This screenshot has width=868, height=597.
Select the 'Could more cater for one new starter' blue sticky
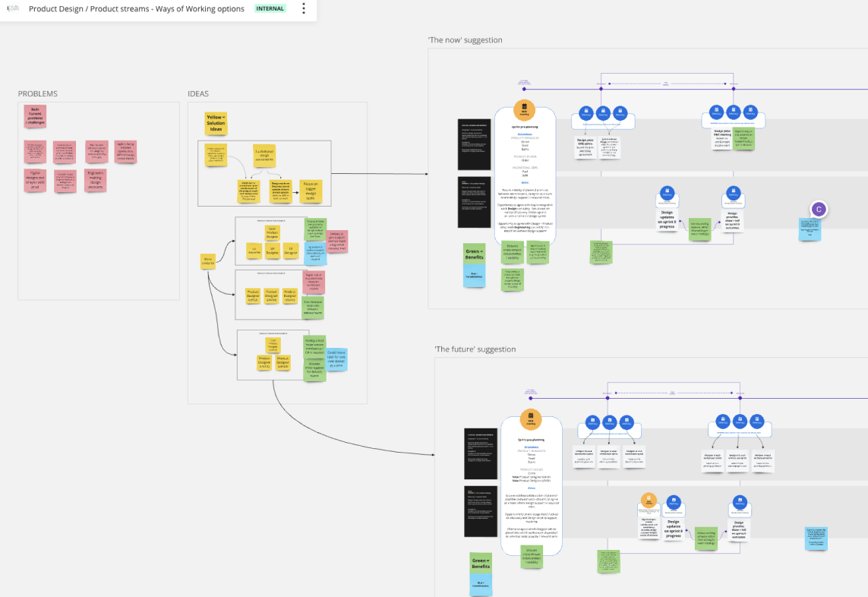336,359
